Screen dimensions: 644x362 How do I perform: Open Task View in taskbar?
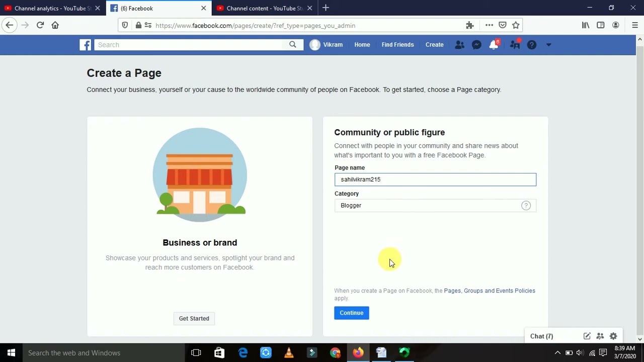196,352
